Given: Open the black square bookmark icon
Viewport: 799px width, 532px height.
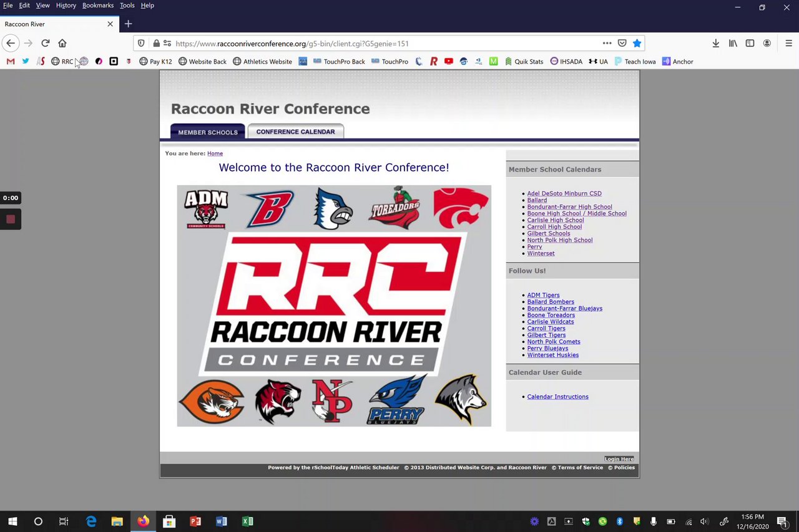Looking at the screenshot, I should coord(114,61).
